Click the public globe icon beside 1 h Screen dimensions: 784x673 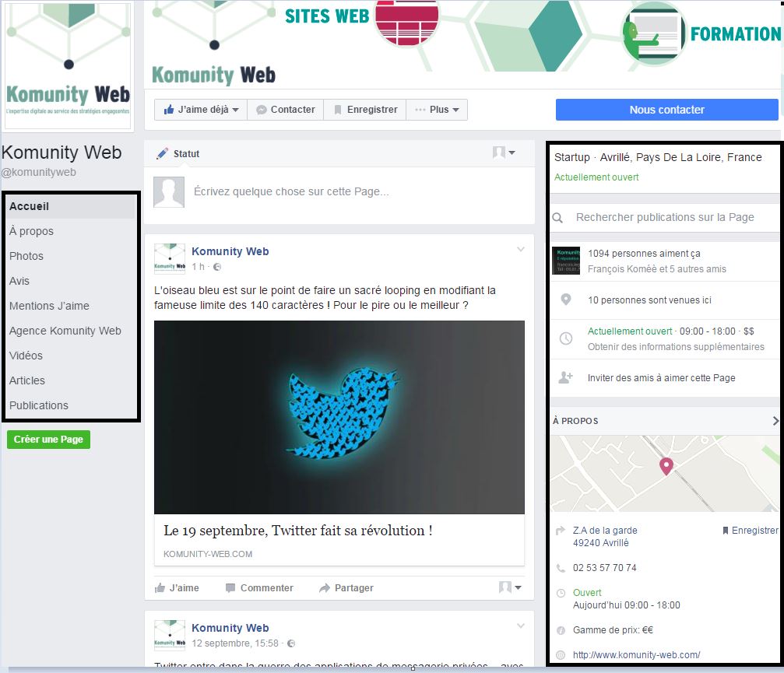click(217, 267)
